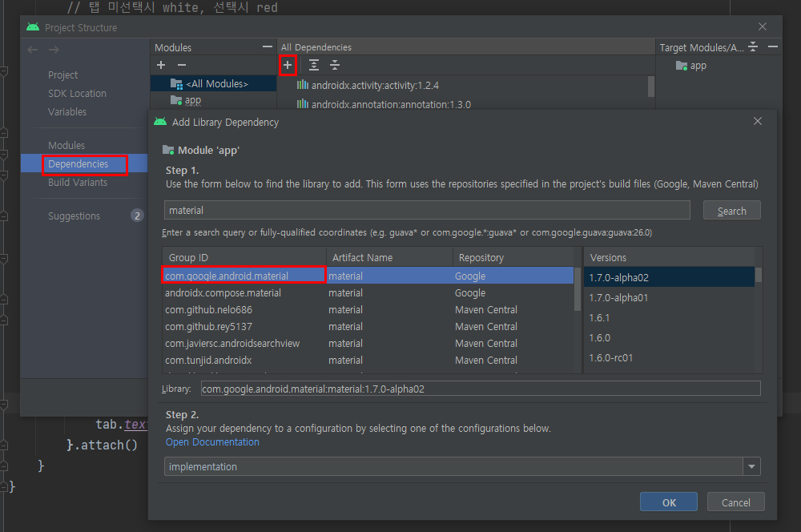Select the com.github.nelo686 row

point(368,310)
